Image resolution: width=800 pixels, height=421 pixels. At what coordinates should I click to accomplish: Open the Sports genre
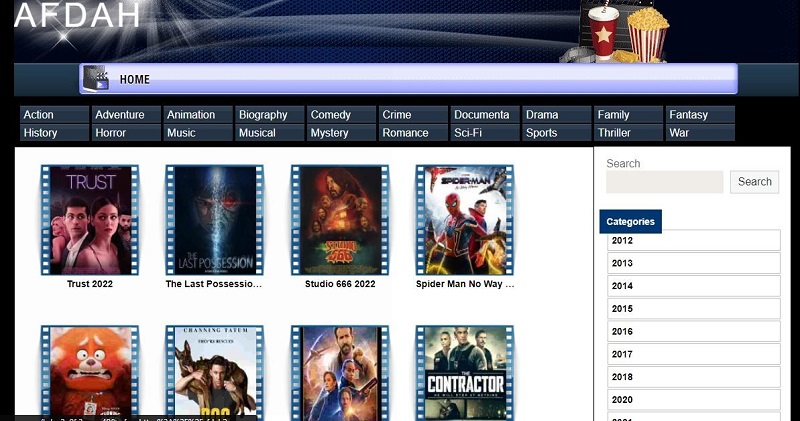557,133
